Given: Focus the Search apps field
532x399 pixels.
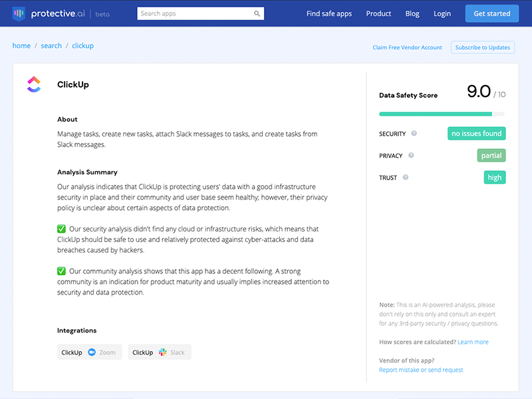Looking at the screenshot, I should pyautogui.click(x=201, y=13).
